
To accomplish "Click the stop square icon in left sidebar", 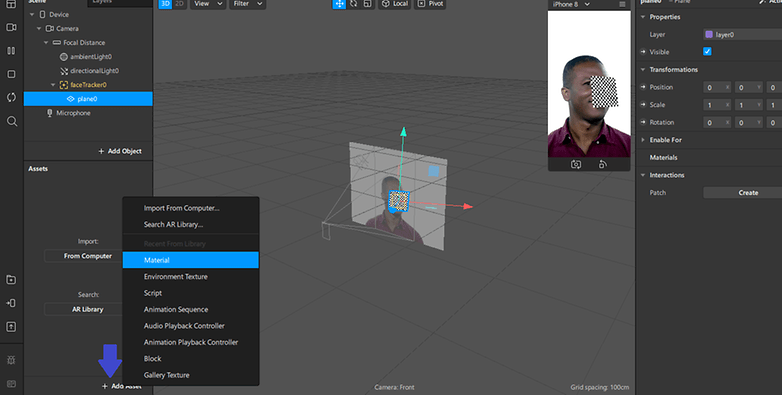I will 11,74.
